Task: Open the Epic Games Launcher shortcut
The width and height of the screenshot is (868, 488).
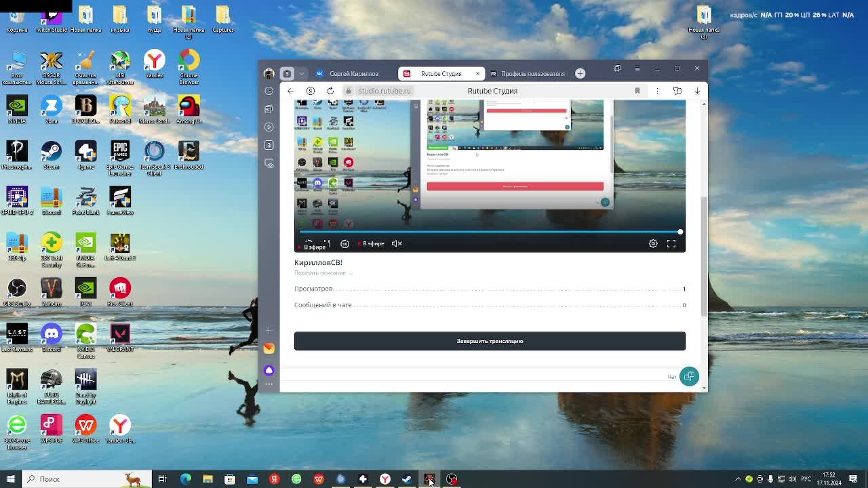Action: pyautogui.click(x=120, y=159)
